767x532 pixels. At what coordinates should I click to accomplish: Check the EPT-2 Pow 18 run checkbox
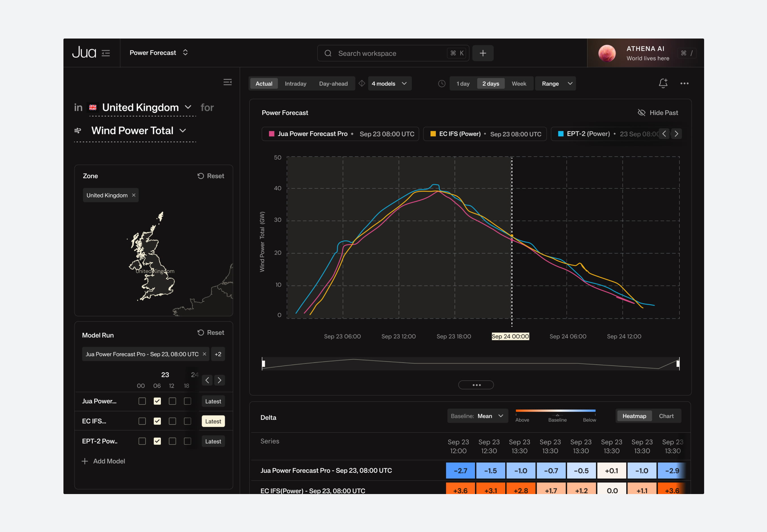[188, 441]
